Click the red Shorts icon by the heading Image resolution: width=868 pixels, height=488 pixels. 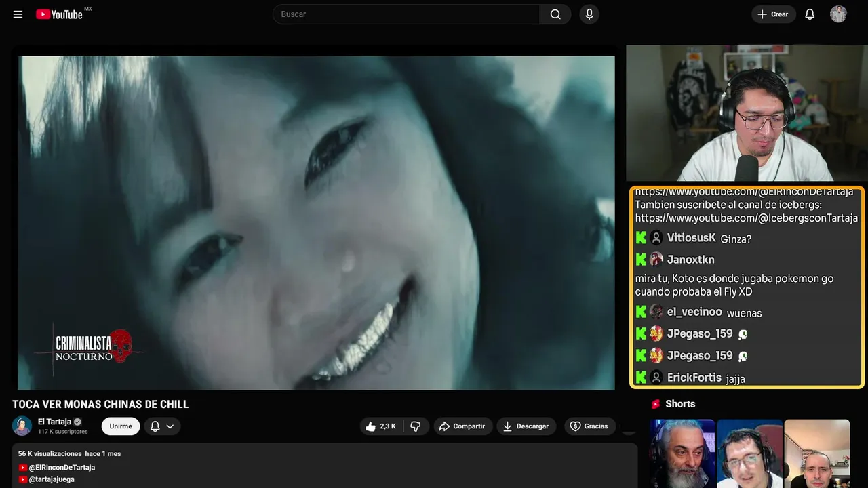point(656,404)
